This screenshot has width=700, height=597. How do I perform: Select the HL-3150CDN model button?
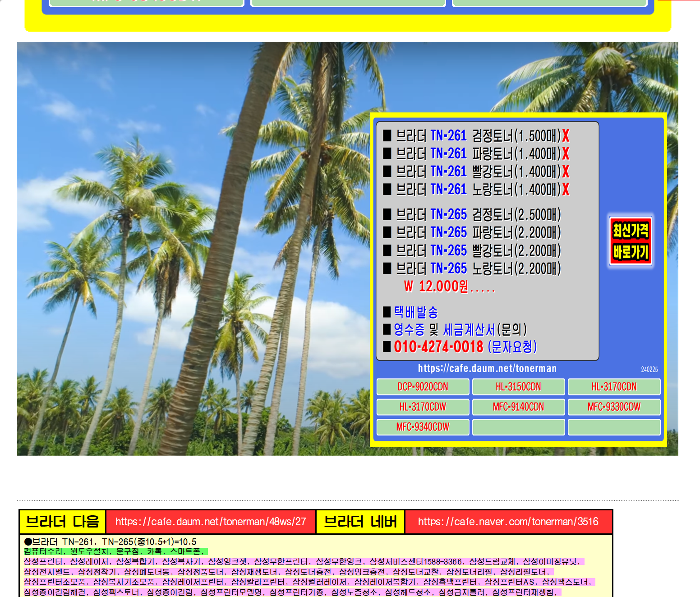click(518, 387)
